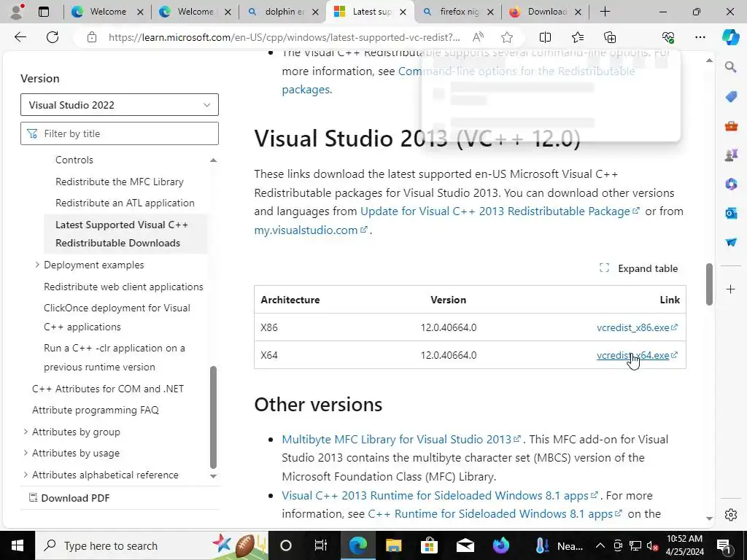Open Firefox Nightly from taskbar
747x560 pixels.
point(500,545)
